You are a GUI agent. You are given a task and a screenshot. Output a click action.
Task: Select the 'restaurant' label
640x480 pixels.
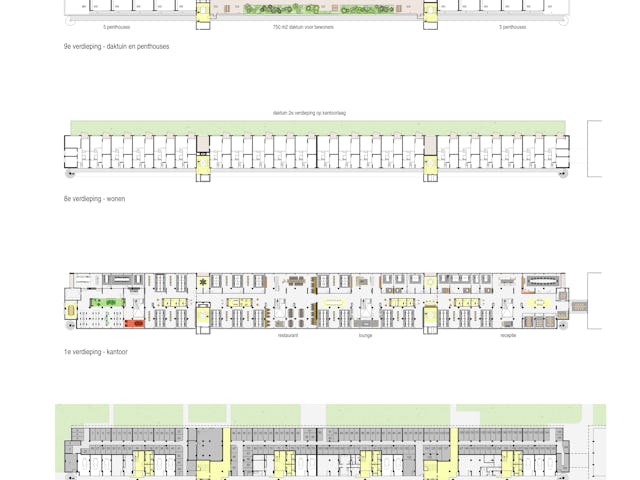288,336
